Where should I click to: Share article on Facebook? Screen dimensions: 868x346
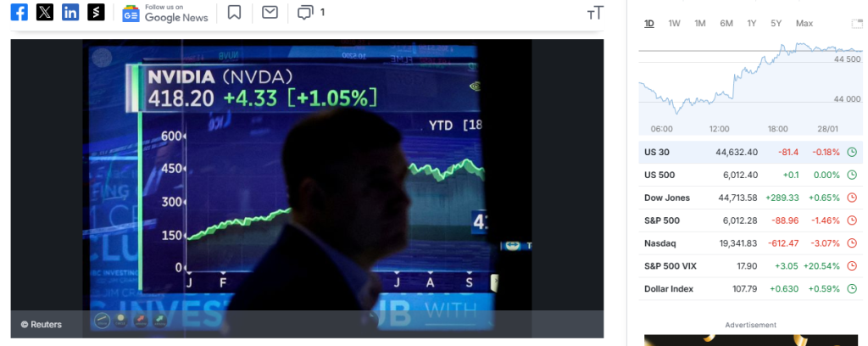click(x=19, y=12)
